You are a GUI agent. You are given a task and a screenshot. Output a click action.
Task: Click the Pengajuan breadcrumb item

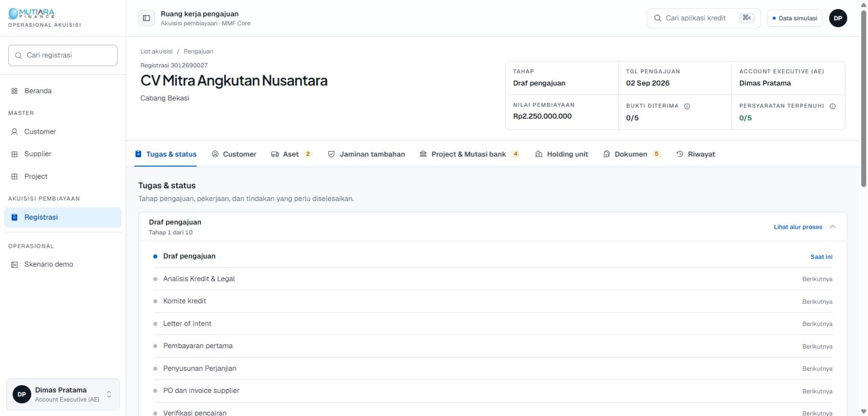[x=198, y=51]
